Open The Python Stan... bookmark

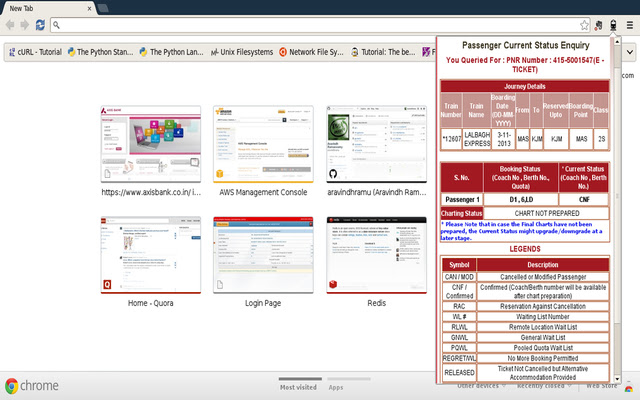tap(100, 52)
